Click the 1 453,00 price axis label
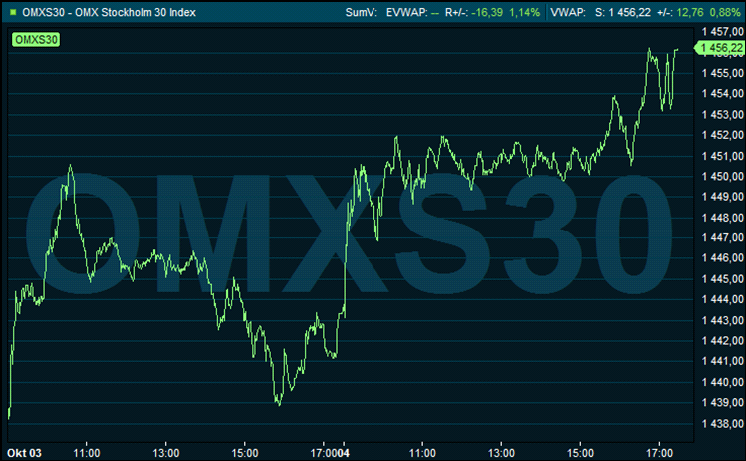Screen dimensions: 746x461 723,115
